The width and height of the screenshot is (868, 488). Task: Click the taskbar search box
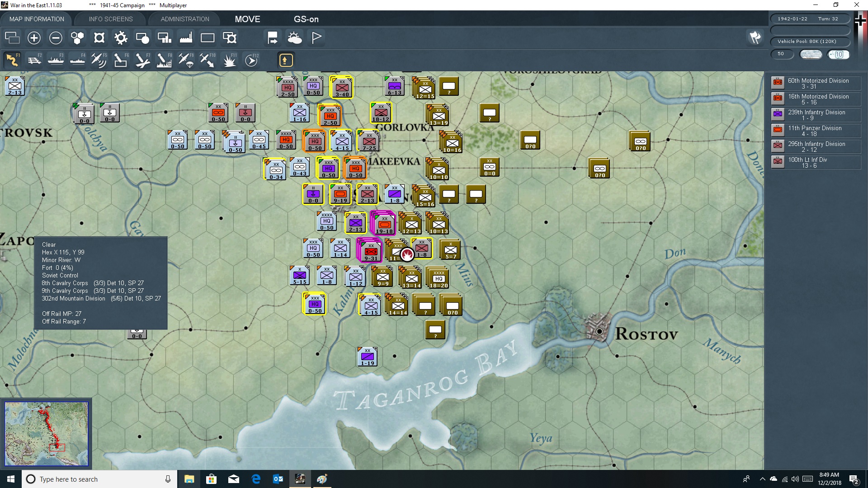pos(99,479)
